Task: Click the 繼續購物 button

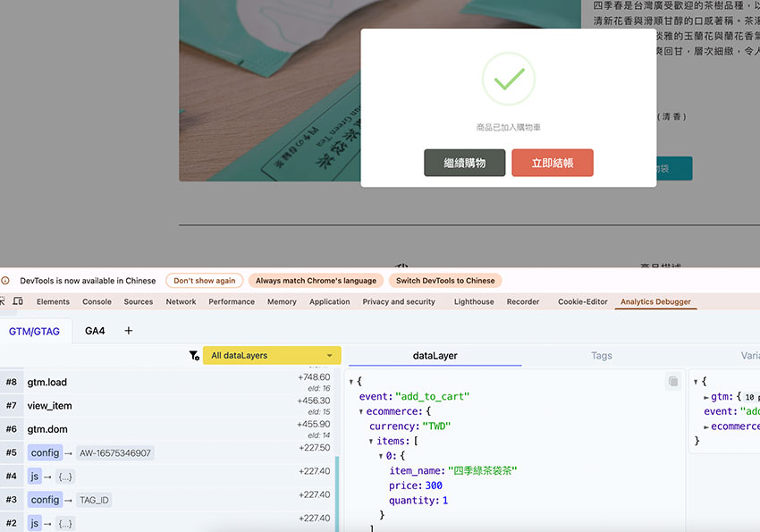Action: pyautogui.click(x=465, y=163)
